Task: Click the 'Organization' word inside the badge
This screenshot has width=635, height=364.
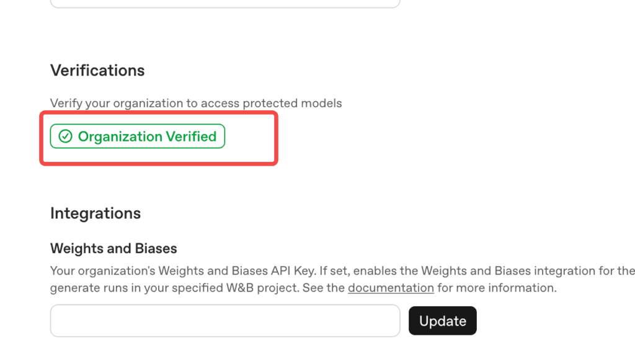Action: coord(120,136)
